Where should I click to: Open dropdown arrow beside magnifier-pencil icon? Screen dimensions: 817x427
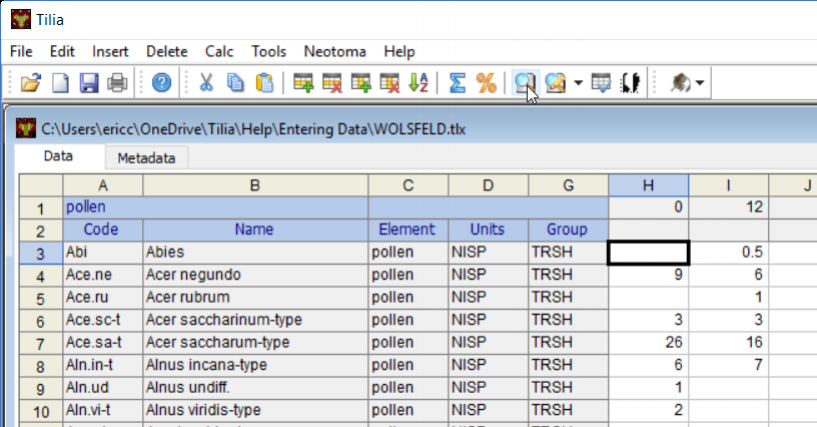pyautogui.click(x=578, y=83)
